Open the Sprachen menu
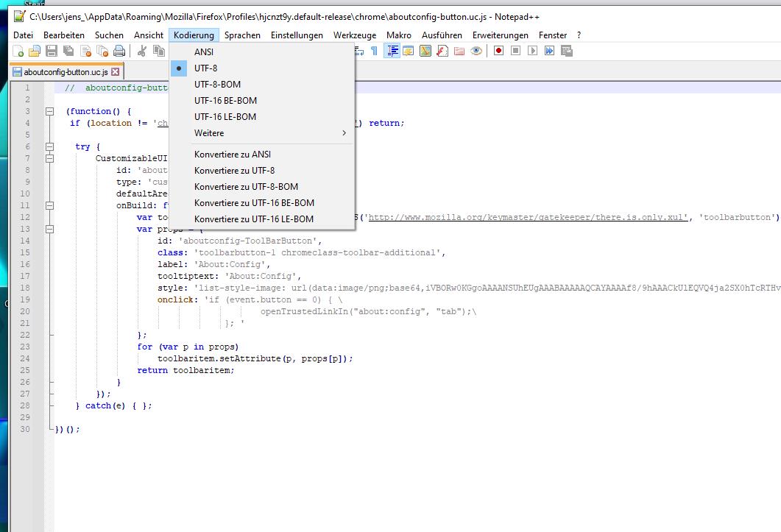Image resolution: width=781 pixels, height=532 pixels. (x=242, y=35)
